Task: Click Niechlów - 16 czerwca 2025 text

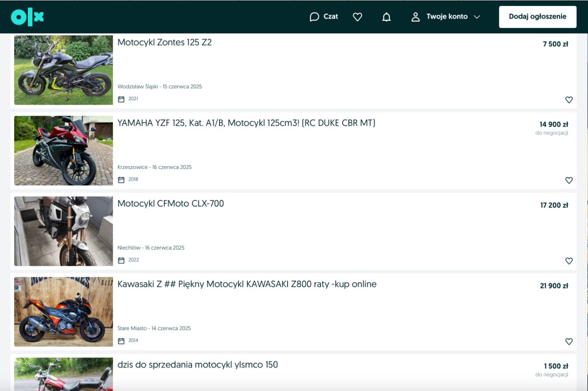Action: pos(151,248)
